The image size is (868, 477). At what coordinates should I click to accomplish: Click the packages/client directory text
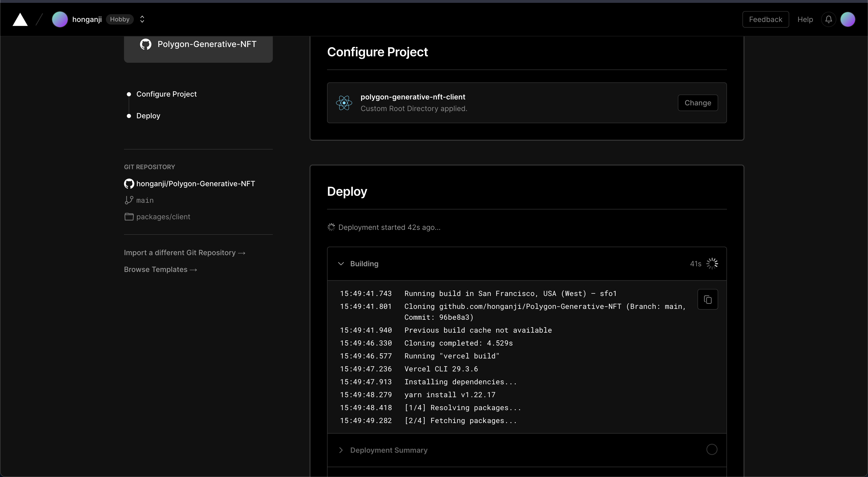[163, 217]
